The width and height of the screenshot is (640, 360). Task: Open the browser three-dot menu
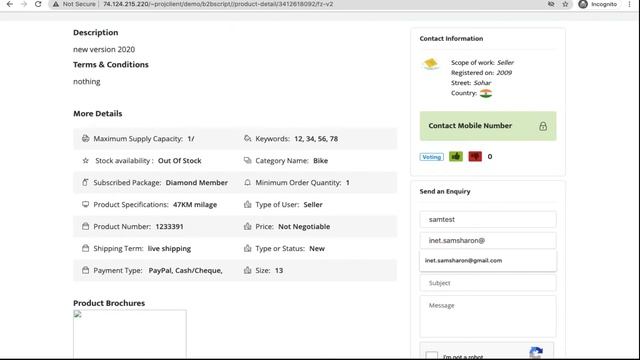click(629, 4)
